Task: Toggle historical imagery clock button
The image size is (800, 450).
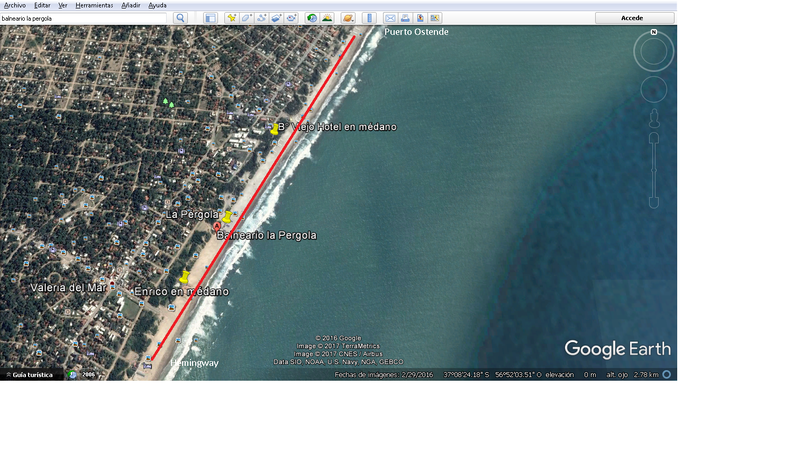Action: point(312,18)
